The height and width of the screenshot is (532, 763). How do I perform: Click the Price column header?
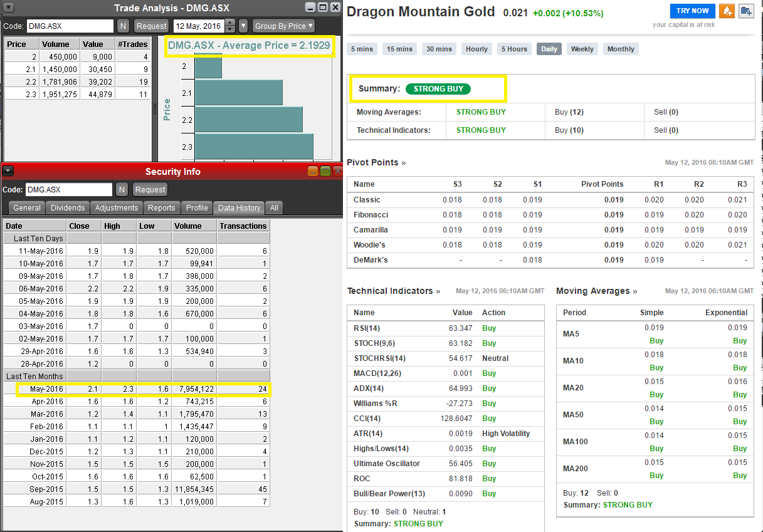tap(22, 44)
